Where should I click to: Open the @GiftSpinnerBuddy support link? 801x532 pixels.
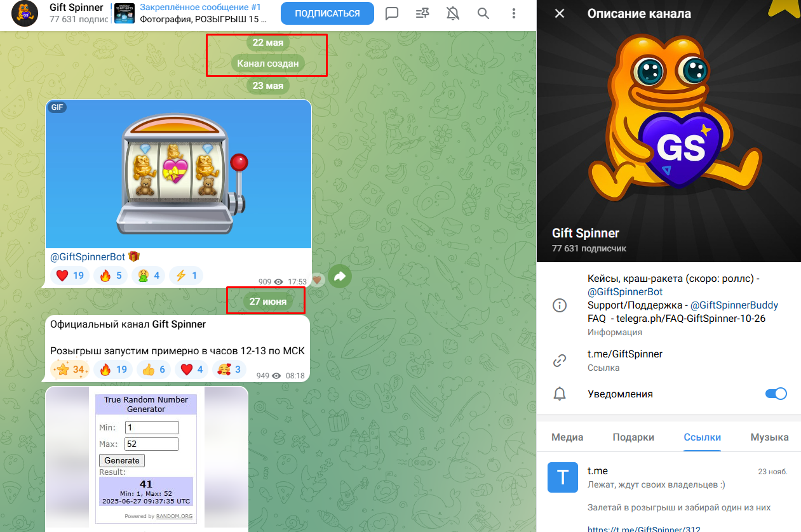pos(734,305)
